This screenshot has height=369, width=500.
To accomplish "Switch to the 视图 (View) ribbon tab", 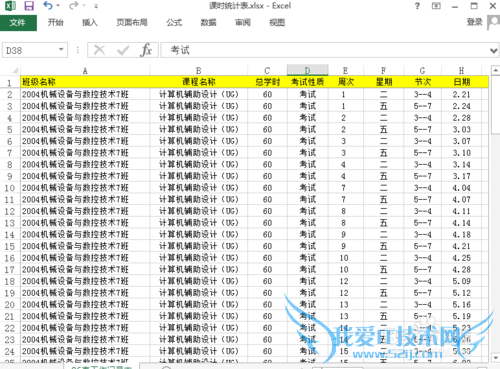I will click(x=277, y=23).
